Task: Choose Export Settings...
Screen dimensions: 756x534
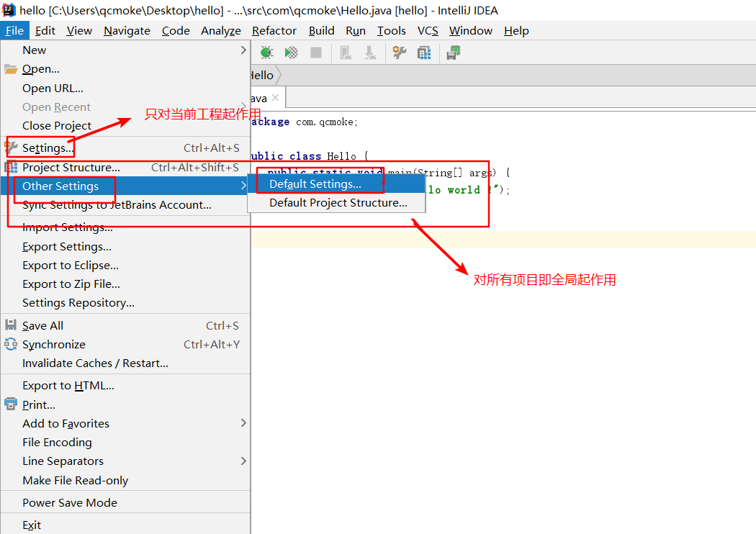Action: click(x=125, y=247)
